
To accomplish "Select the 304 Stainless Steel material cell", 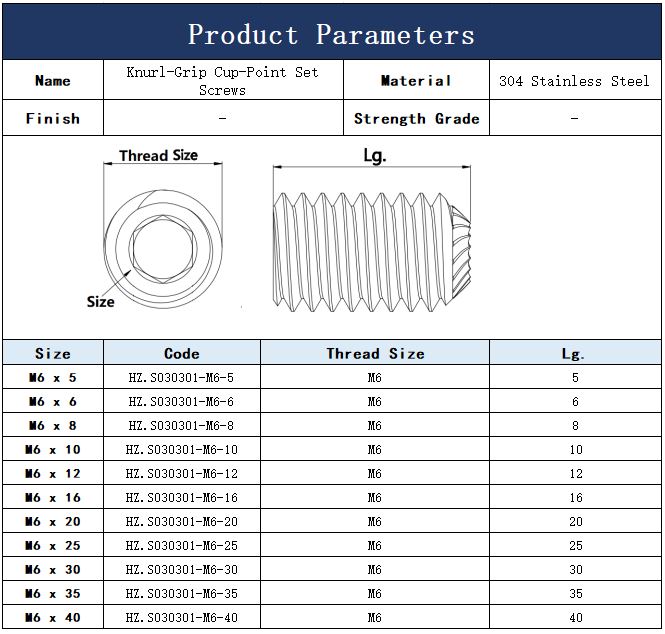I will click(x=574, y=81).
